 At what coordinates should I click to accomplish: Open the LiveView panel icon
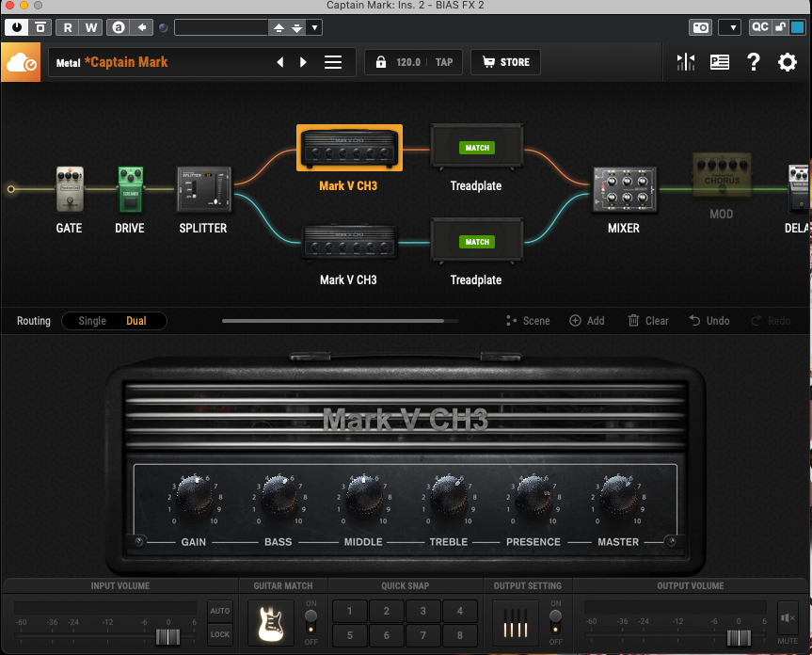coord(719,62)
